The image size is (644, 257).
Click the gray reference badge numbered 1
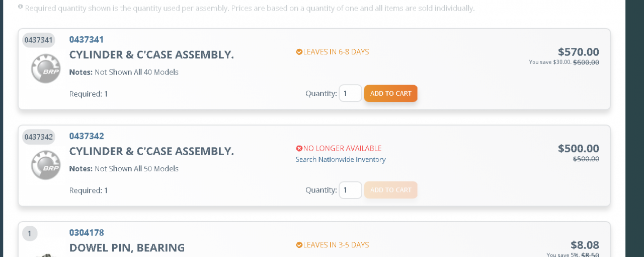click(30, 233)
